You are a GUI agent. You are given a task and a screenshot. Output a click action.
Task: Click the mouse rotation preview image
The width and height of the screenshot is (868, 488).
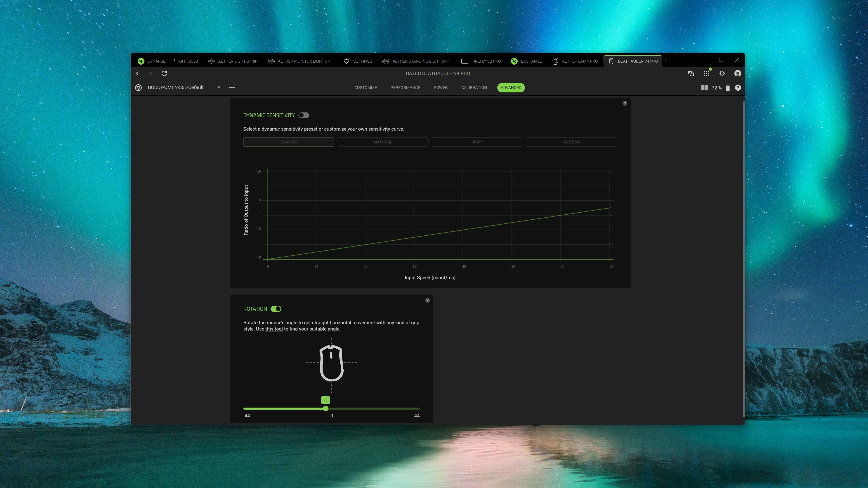point(332,363)
